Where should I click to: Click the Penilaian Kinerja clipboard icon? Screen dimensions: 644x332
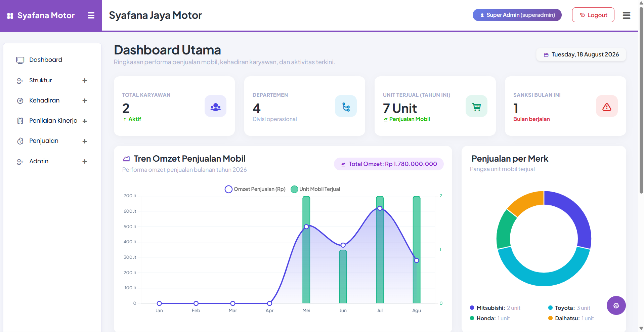click(20, 121)
